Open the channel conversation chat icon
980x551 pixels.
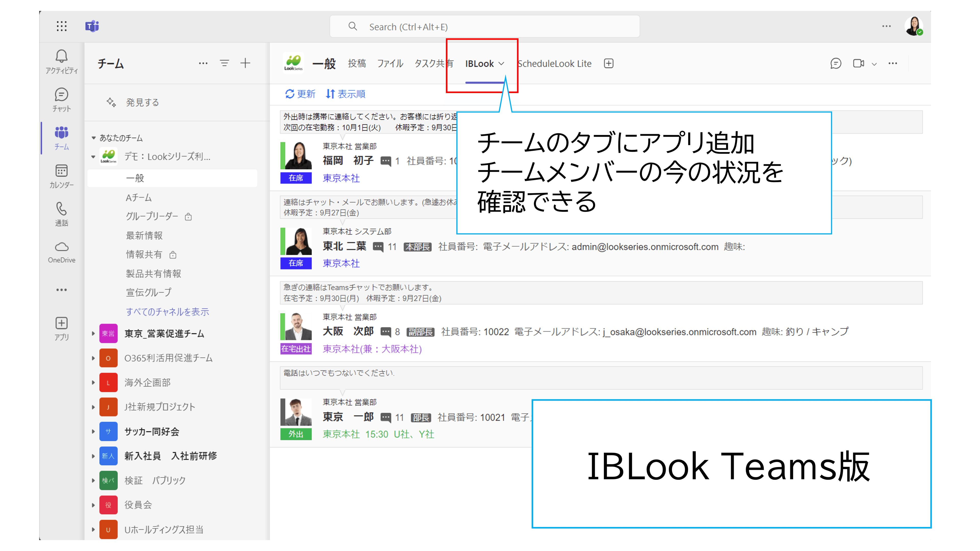pyautogui.click(x=836, y=64)
